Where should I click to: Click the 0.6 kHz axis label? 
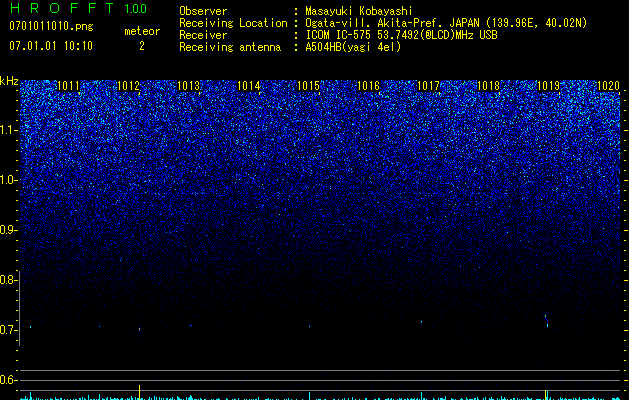pyautogui.click(x=8, y=380)
